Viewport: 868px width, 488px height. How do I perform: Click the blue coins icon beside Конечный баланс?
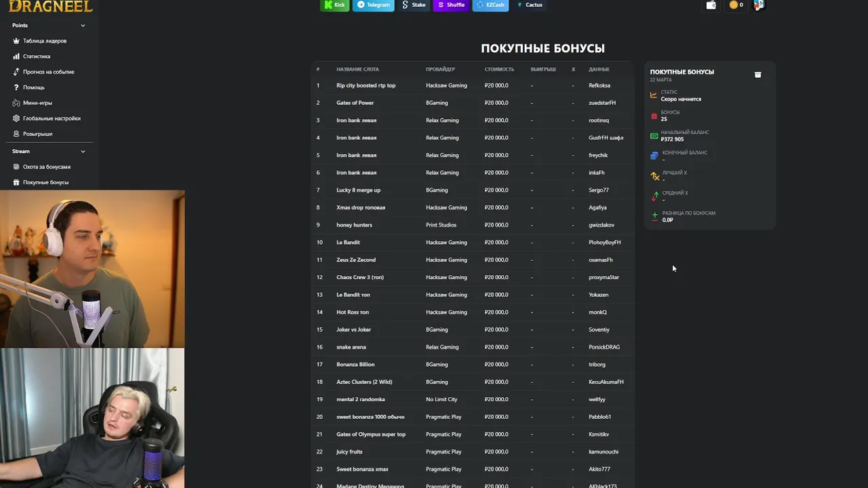pos(654,156)
